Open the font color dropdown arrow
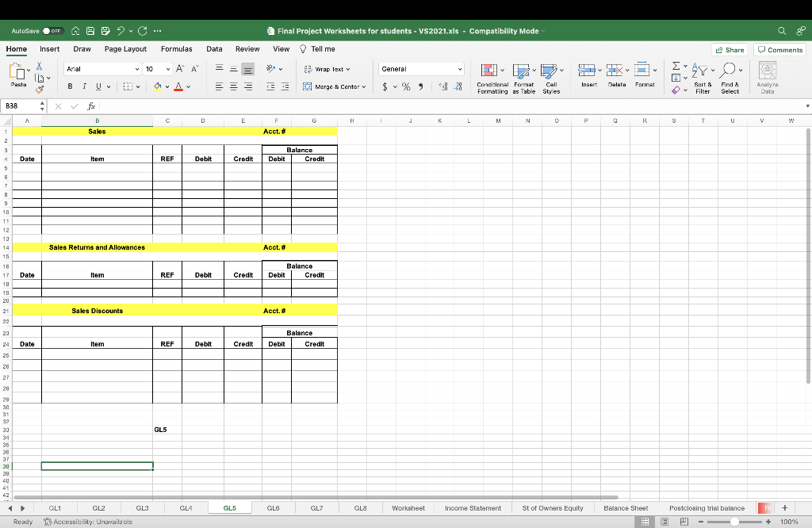Viewport: 812px width, 528px height. pos(189,86)
